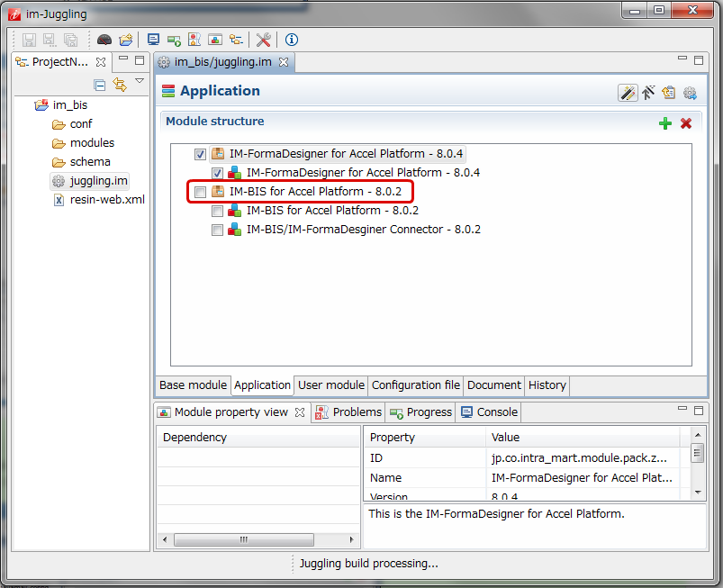723x588 pixels.
Task: Click the green play-arrow progress toolbar icon
Action: [x=175, y=41]
